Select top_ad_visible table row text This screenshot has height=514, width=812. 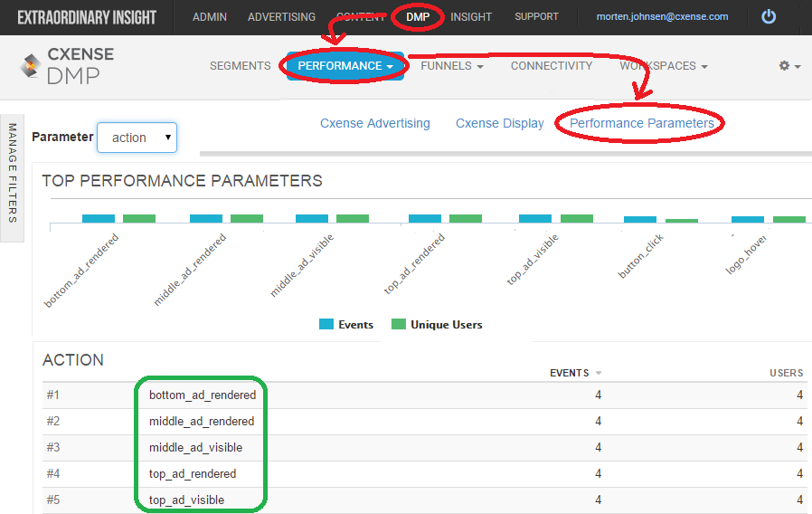186,500
